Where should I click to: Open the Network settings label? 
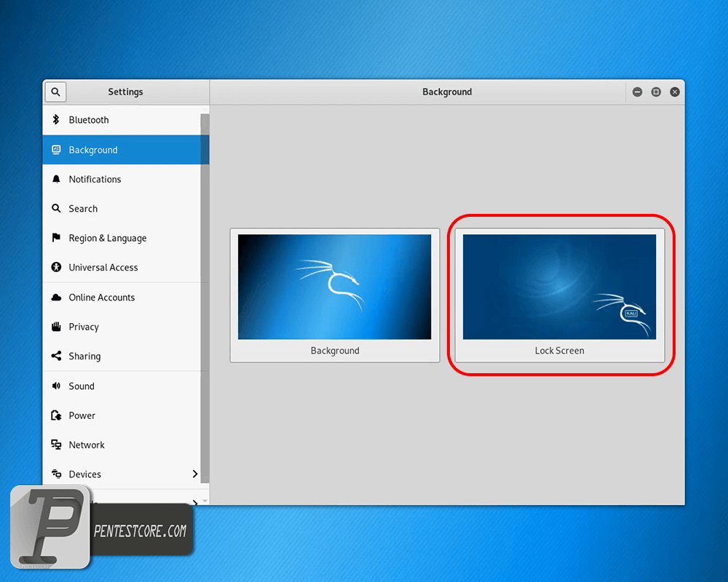click(87, 445)
